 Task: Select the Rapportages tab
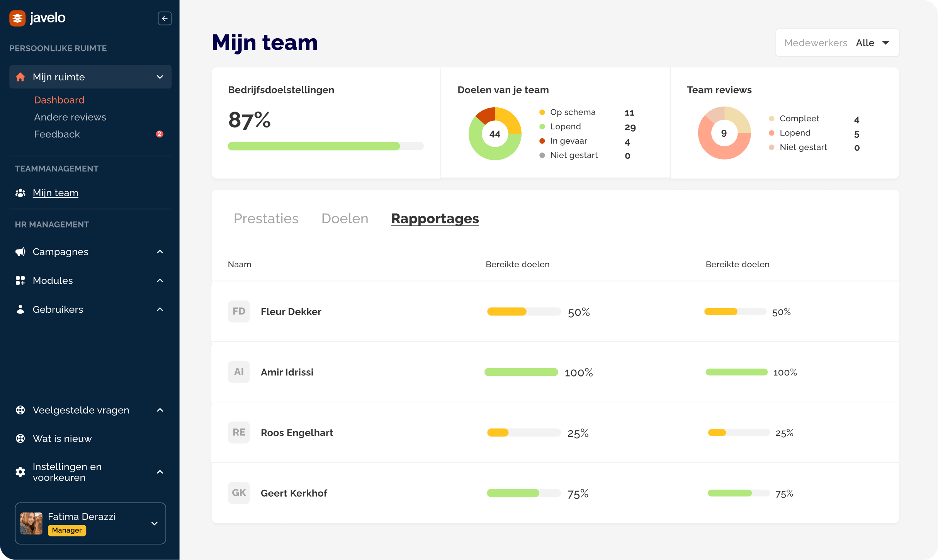[x=435, y=219]
